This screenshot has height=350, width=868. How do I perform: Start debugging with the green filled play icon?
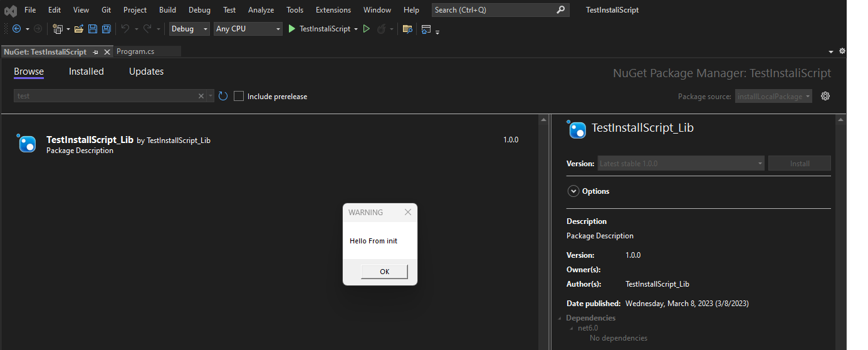(291, 29)
